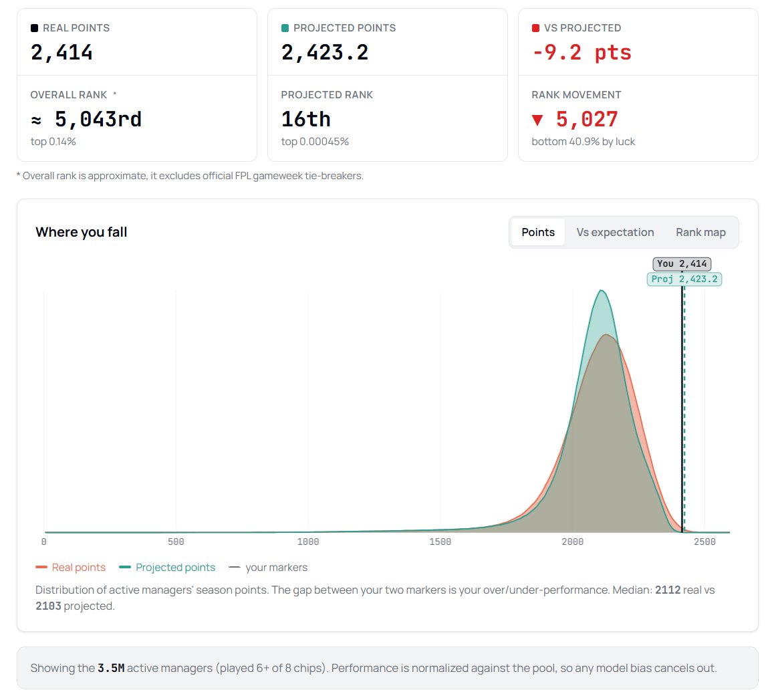This screenshot has height=700, width=774.
Task: Click the real points value 2,414
Action: (61, 53)
